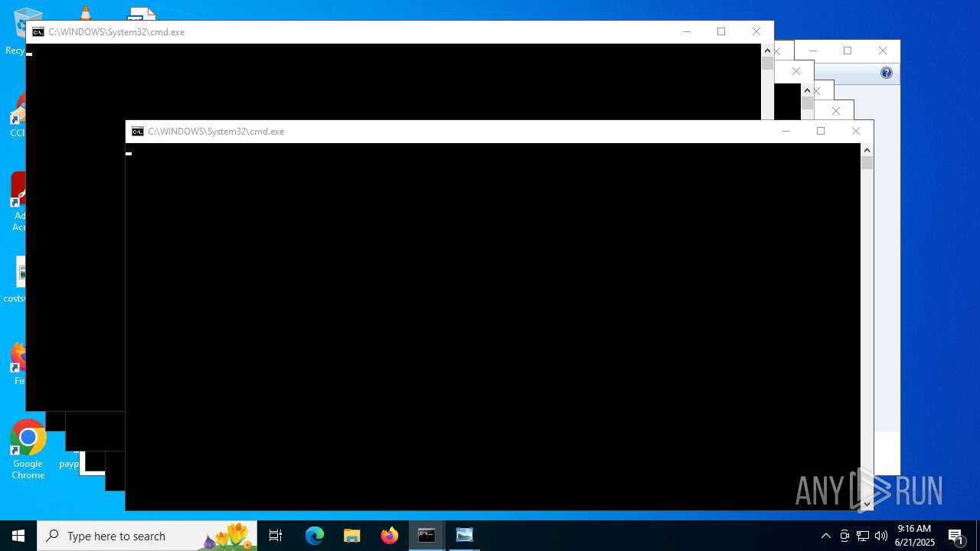Click scroll-down arrow in front cmd window
This screenshot has width=980, height=551.
coord(867,504)
